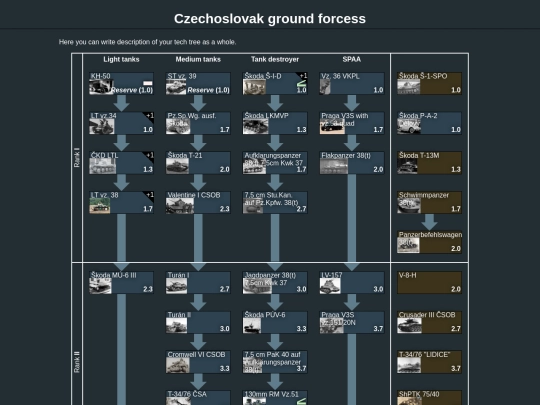Viewport: 540px width, 405px height.
Task: Select the Jagdpanzer 38(t) 7.5cm Kwk 37
Action: click(275, 282)
